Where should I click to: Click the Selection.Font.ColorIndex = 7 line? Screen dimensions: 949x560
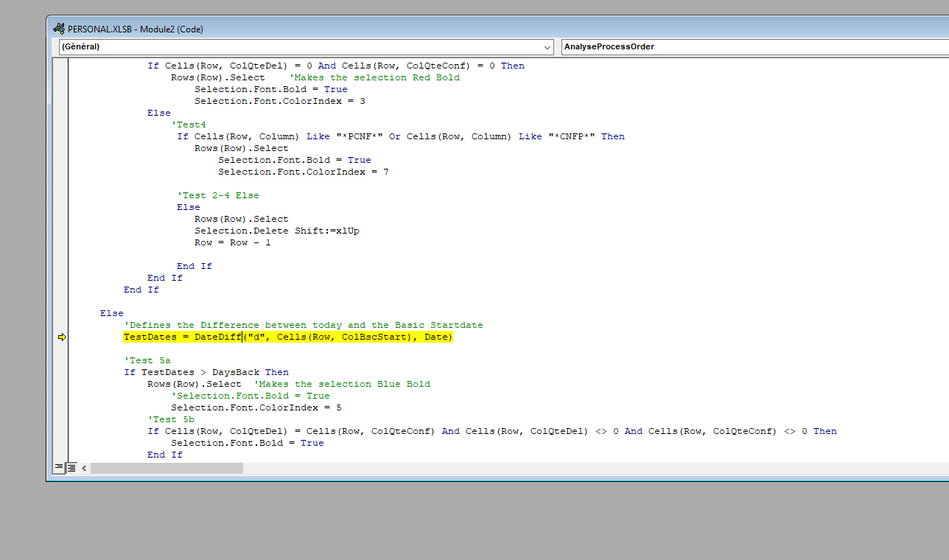pyautogui.click(x=303, y=172)
